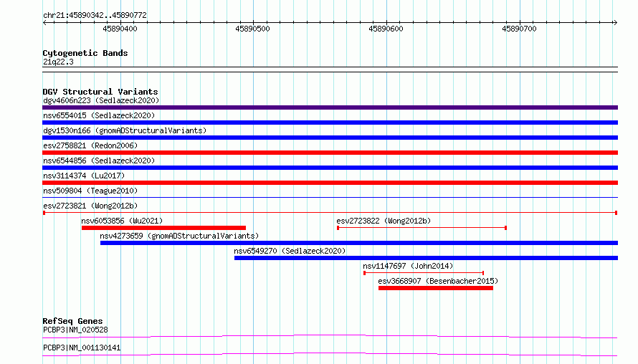The image size is (638, 364).
Task: Click the 21q22.3 band label
Action: coord(58,62)
